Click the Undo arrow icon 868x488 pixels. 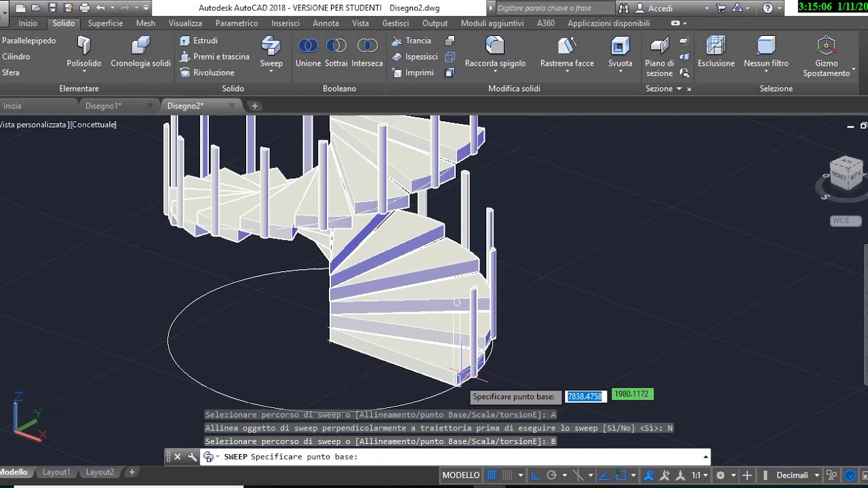pyautogui.click(x=100, y=8)
